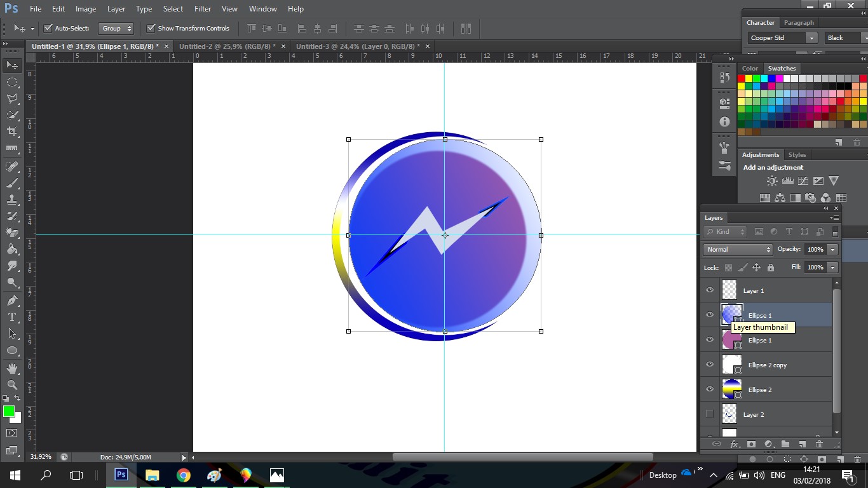The image size is (868, 488).
Task: Add a Brightness/Contrast adjustment
Action: [x=772, y=181]
